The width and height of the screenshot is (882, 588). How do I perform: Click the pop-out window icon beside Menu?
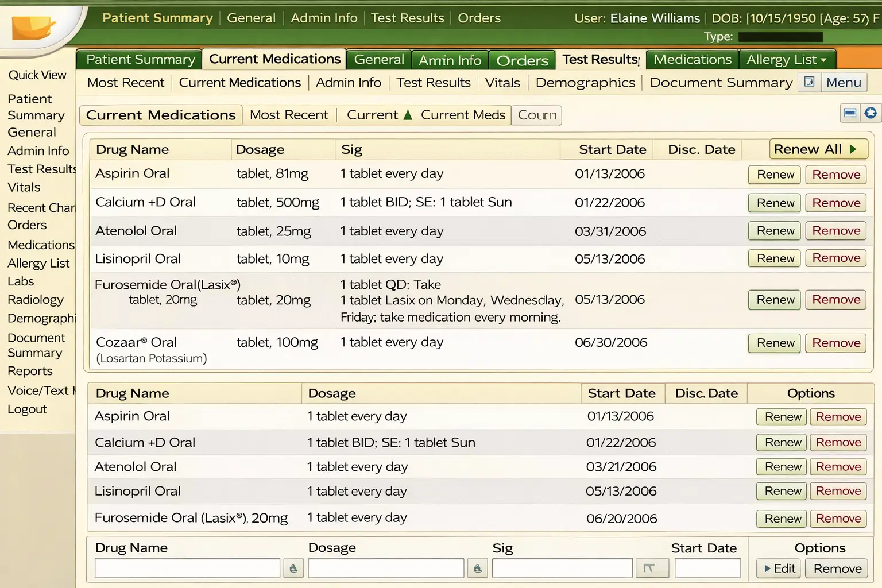(x=809, y=82)
